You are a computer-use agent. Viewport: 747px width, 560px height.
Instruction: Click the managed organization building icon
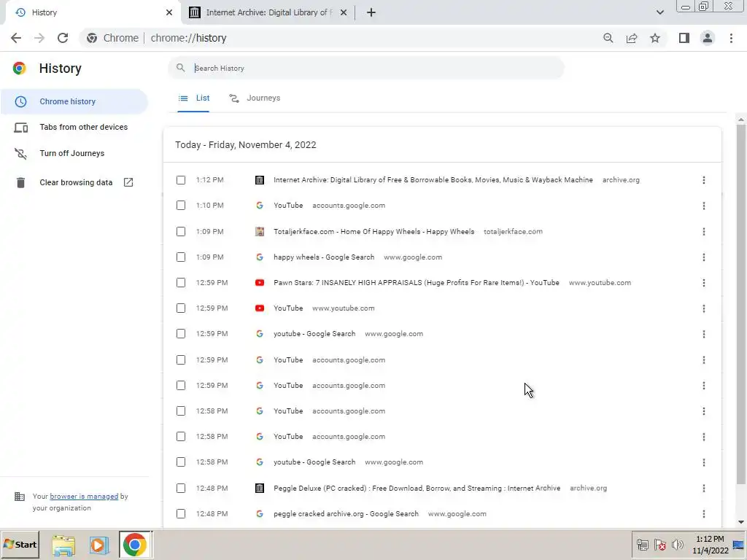20,497
